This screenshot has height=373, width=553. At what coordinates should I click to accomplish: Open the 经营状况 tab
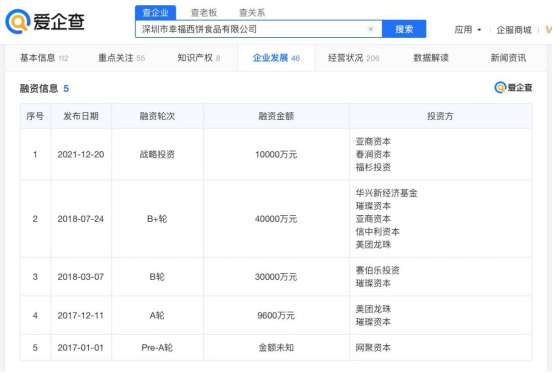click(353, 58)
